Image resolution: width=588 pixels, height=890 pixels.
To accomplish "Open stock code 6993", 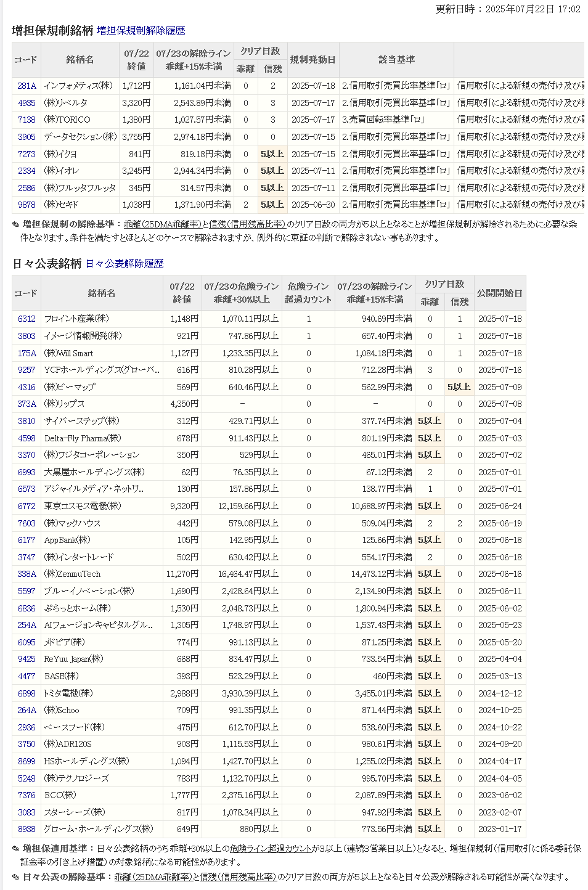I will 27,472.
